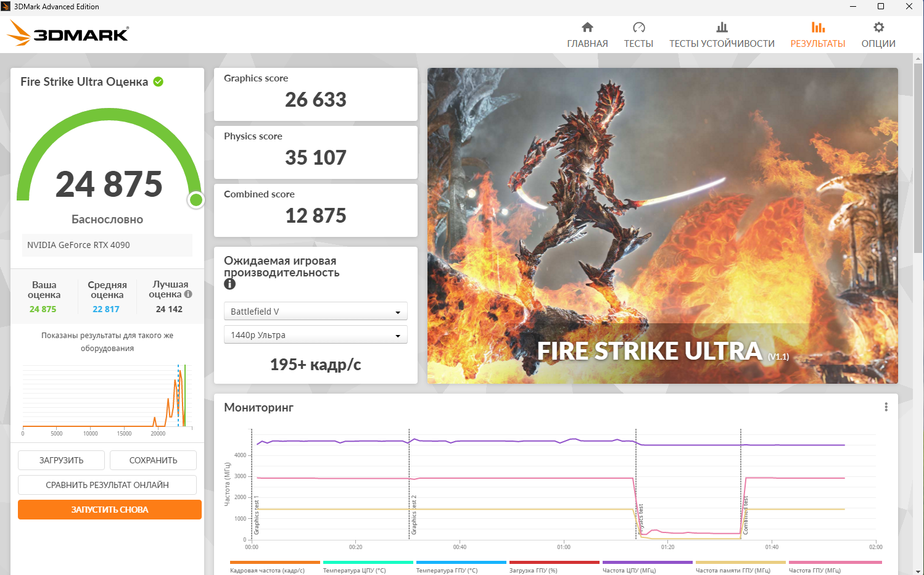The width and height of the screenshot is (924, 575).
Task: Open the 1440p Ультра resolution dropdown
Action: click(315, 335)
